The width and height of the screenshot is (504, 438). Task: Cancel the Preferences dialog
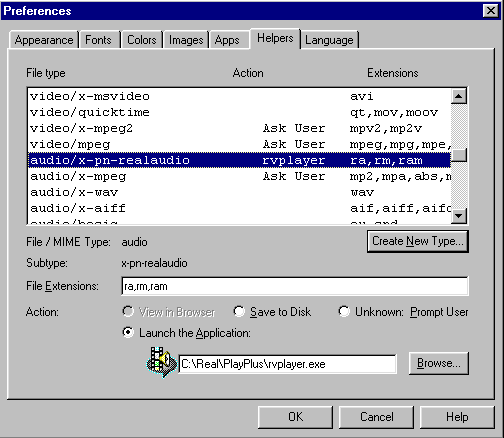pos(376,417)
